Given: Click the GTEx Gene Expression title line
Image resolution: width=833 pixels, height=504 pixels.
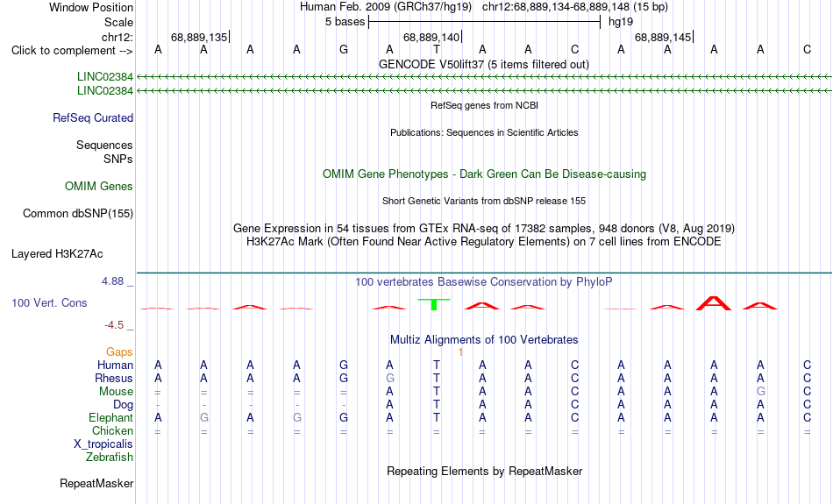Looking at the screenshot, I should [484, 229].
